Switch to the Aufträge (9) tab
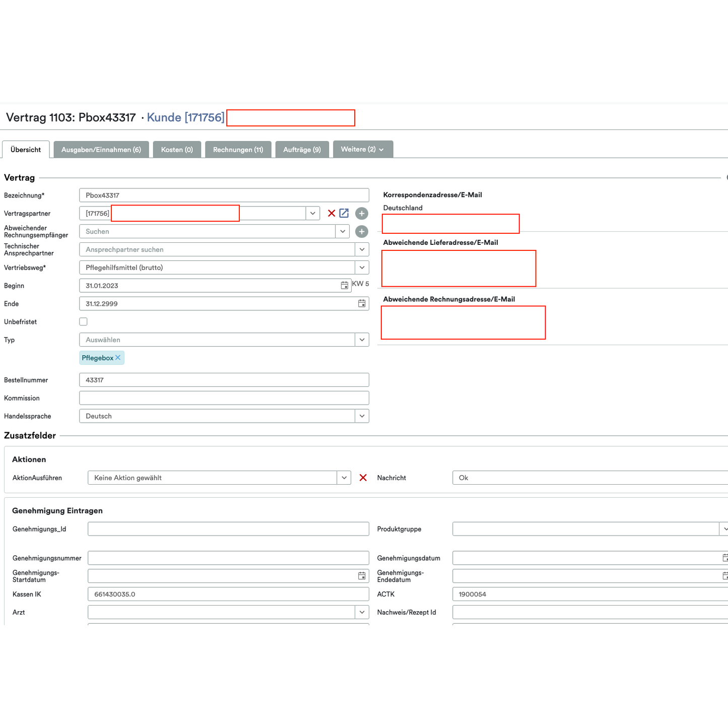This screenshot has width=728, height=728. (302, 149)
